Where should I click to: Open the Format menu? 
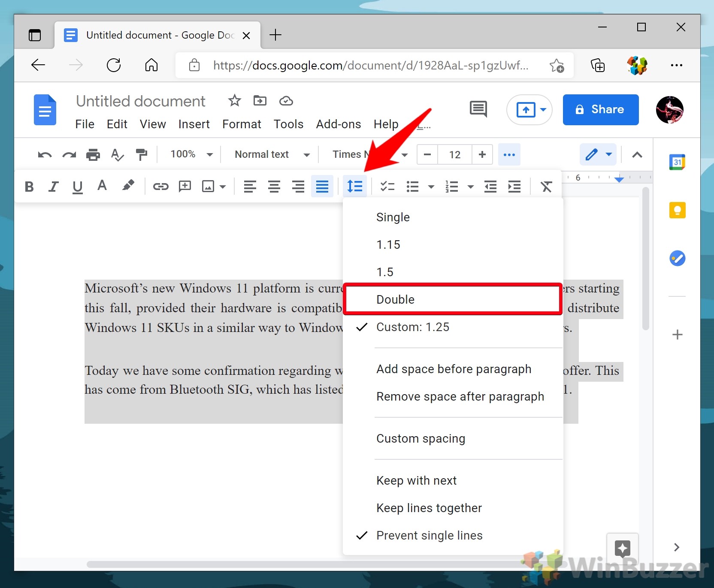coord(242,124)
